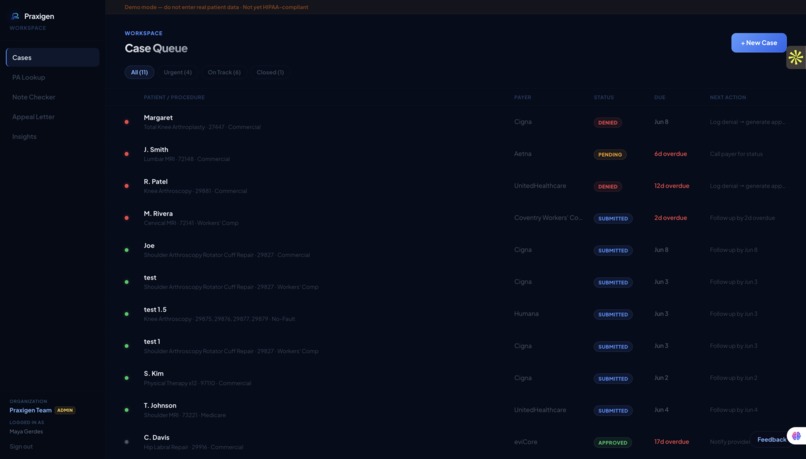The image size is (806, 459).
Task: Filter cases by Urgent (4)
Action: [x=178, y=72]
